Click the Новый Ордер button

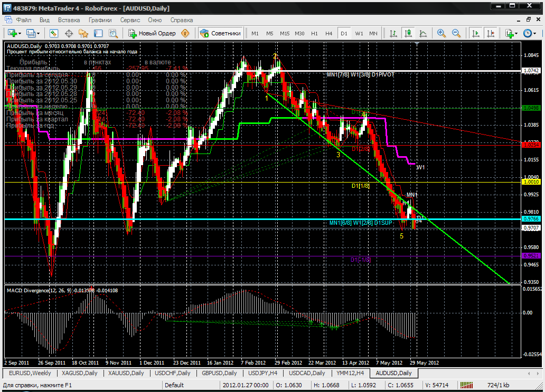coord(152,33)
